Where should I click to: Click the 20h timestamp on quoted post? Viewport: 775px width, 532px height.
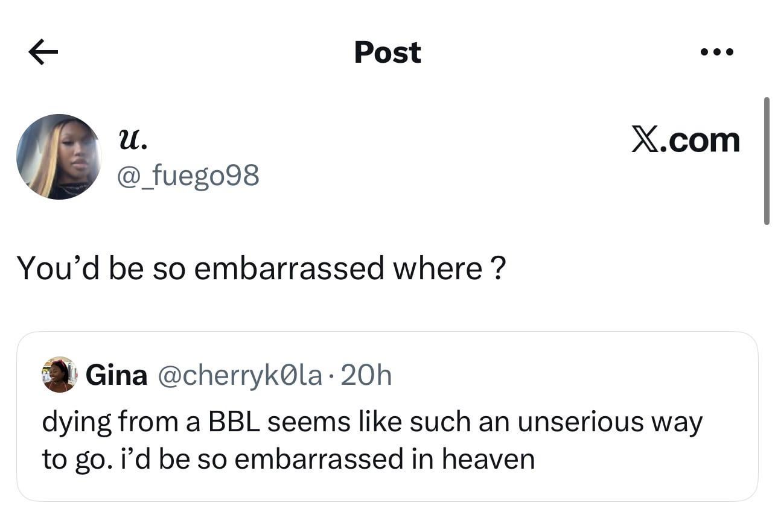(x=366, y=376)
